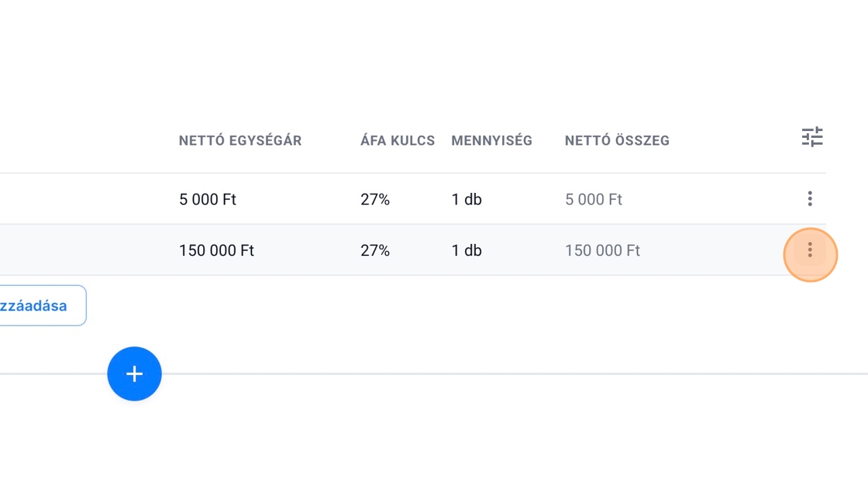Click the NETTÓ ÖSSZEG column header

click(x=617, y=141)
